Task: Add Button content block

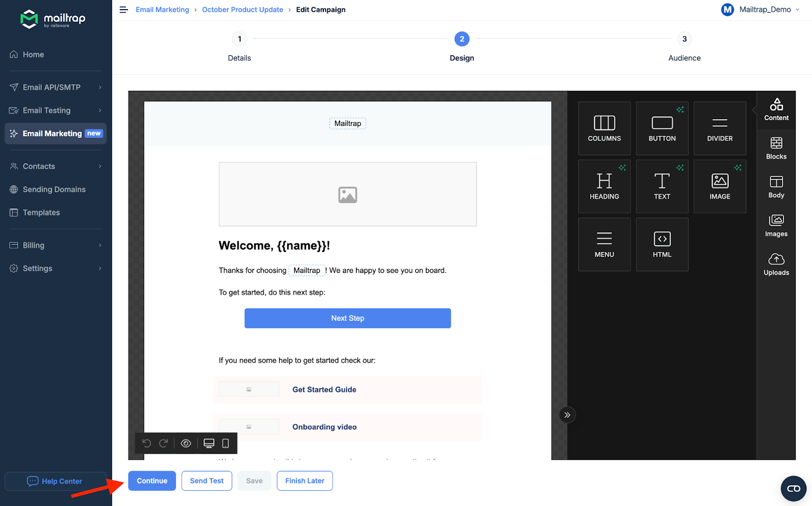Action: [662, 128]
